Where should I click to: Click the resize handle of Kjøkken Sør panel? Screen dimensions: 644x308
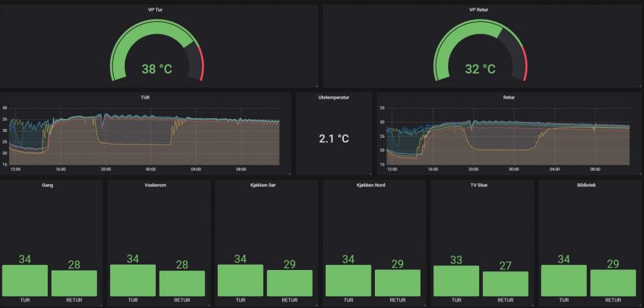click(x=316, y=303)
